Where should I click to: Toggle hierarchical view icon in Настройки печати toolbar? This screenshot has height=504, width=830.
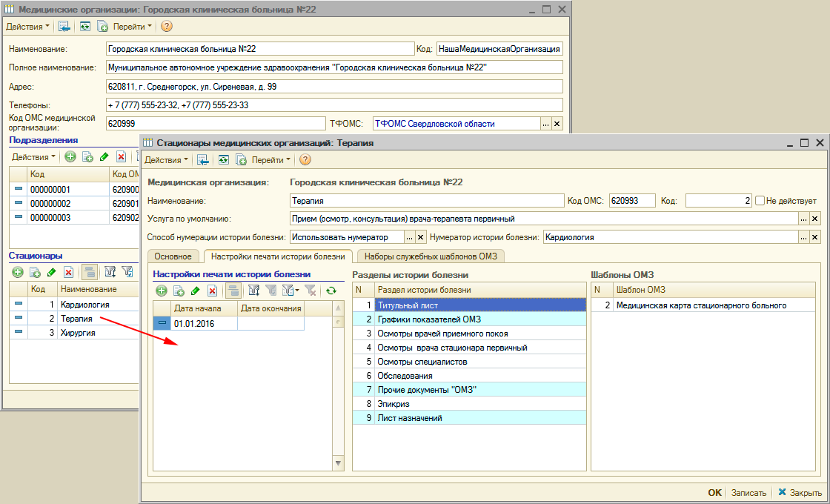(233, 291)
